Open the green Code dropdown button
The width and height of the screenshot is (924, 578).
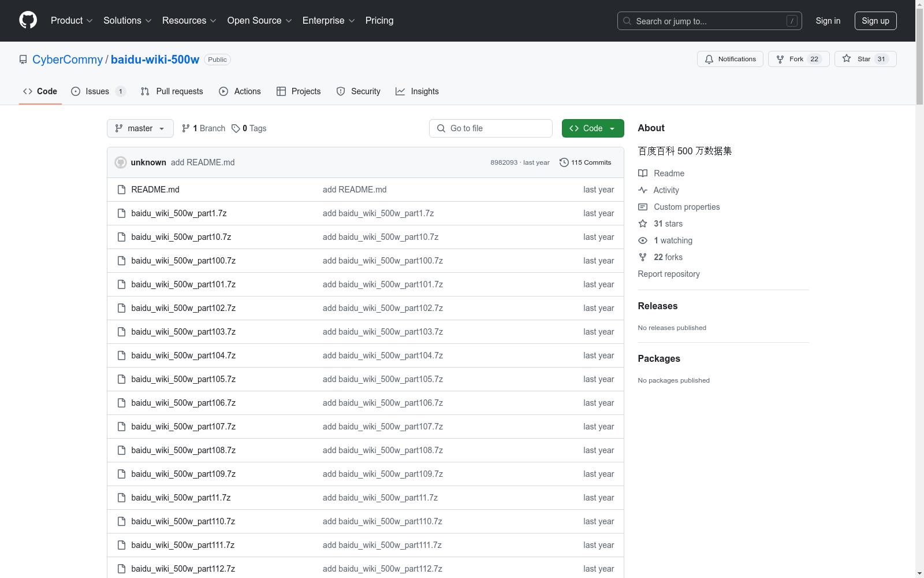point(593,128)
